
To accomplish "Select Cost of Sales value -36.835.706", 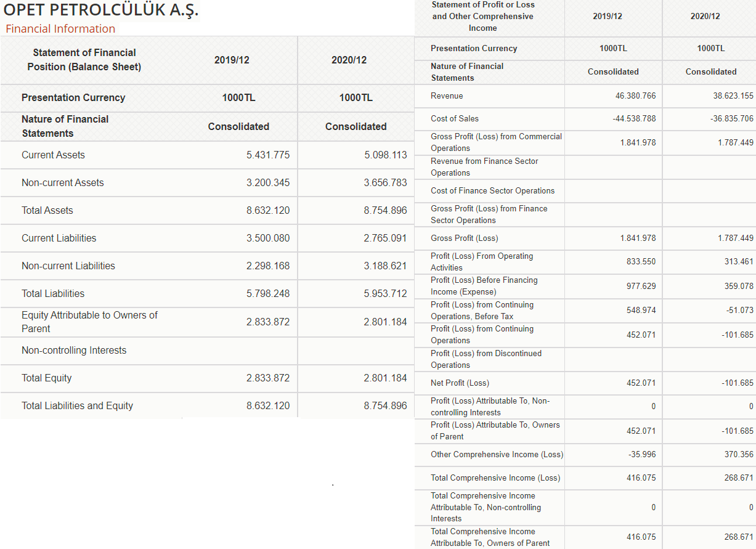I will click(x=732, y=118).
